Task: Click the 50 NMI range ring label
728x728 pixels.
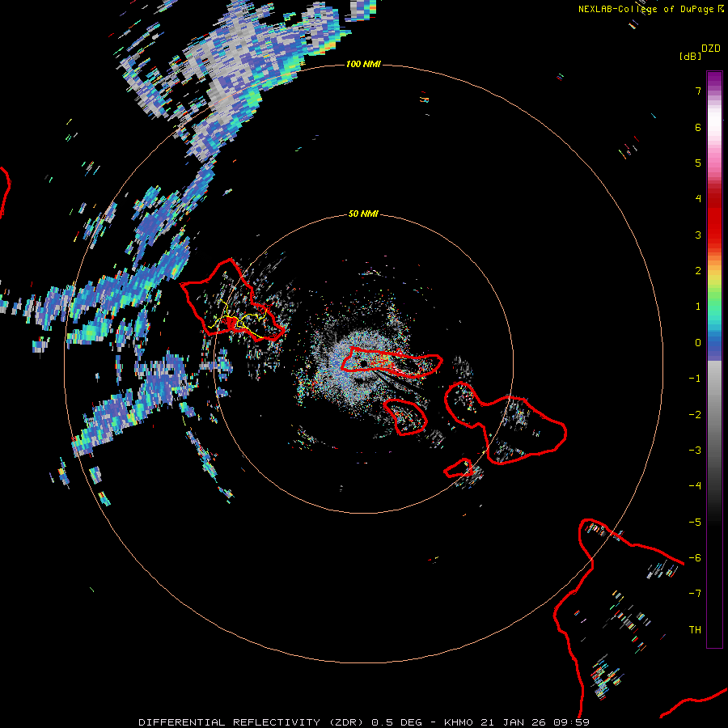Action: point(363,214)
